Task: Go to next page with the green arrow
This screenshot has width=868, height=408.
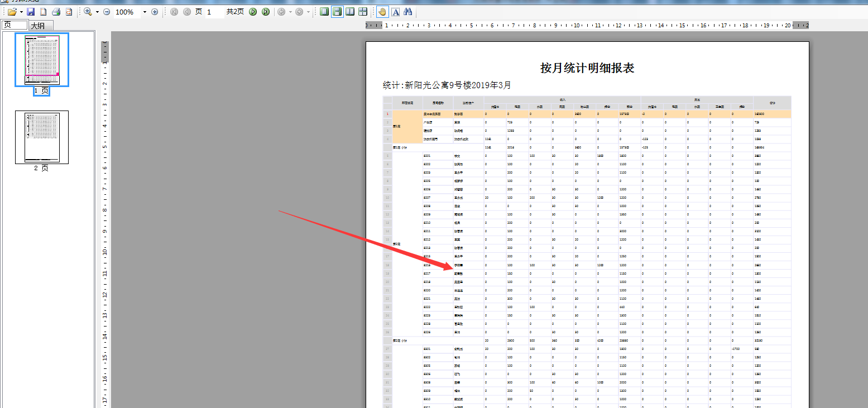Action: pyautogui.click(x=253, y=12)
